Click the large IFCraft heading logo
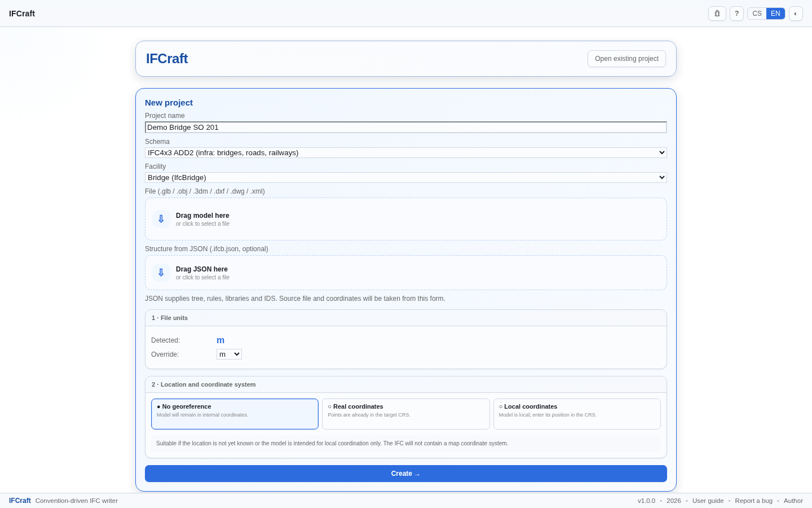Viewport: 812px width, 508px height. (167, 59)
